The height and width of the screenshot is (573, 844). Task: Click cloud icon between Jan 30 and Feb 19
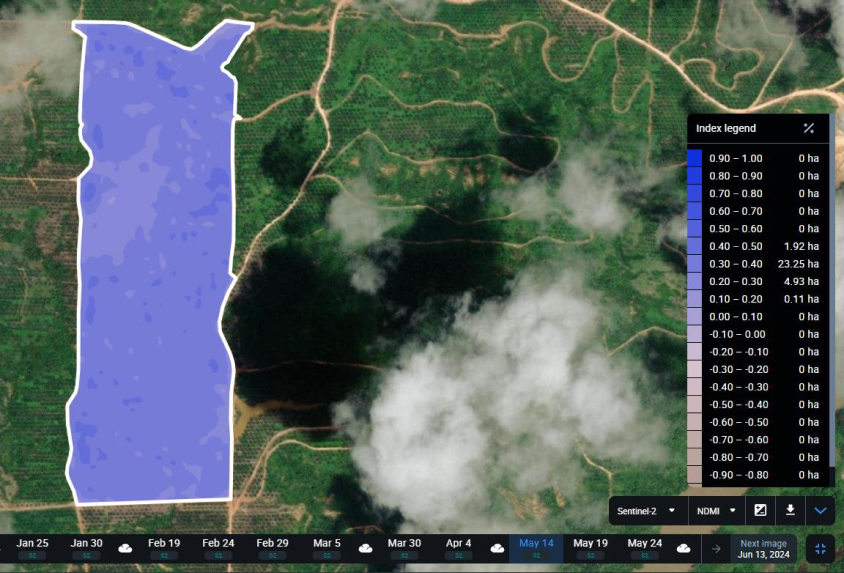click(x=125, y=548)
